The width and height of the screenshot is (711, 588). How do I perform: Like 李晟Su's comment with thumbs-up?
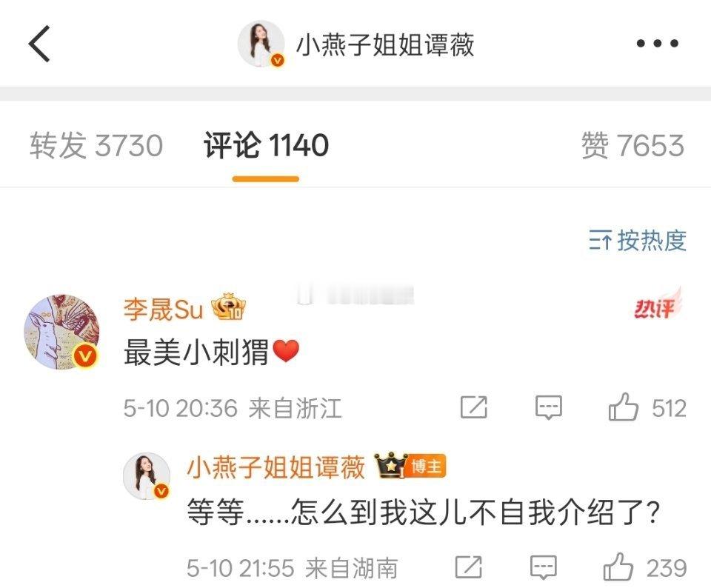pos(624,407)
